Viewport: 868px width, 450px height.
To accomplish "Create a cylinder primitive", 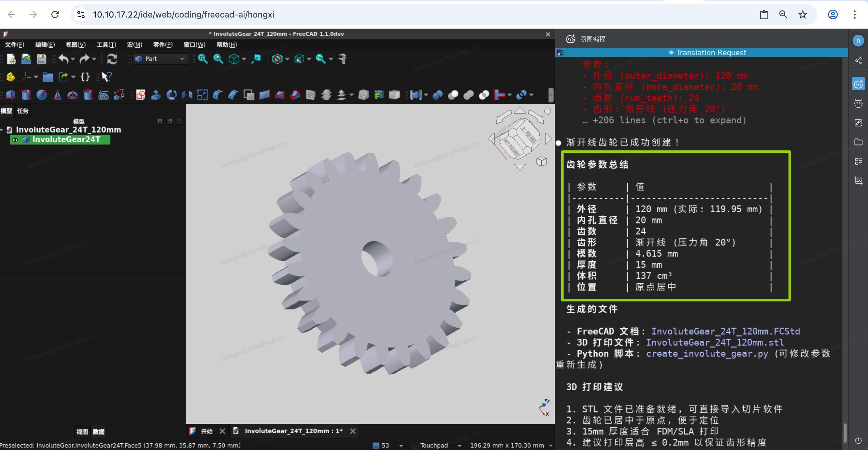I will (x=26, y=95).
